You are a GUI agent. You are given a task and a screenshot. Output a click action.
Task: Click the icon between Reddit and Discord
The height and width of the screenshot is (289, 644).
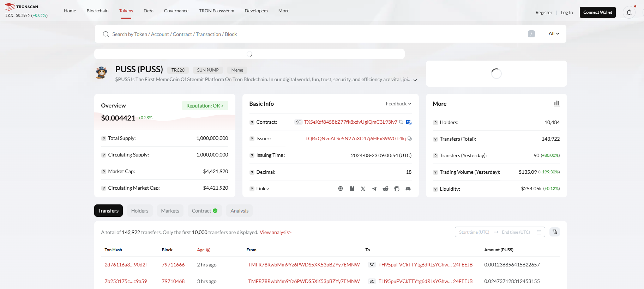coord(397,189)
